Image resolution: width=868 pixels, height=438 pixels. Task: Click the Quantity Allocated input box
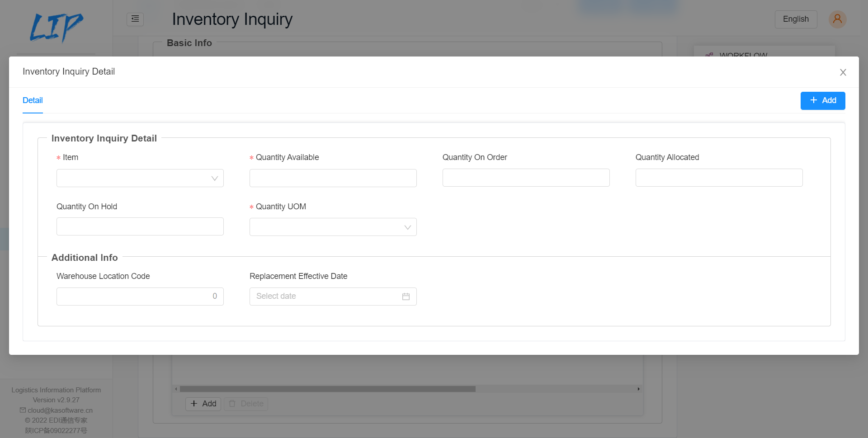[x=719, y=178]
